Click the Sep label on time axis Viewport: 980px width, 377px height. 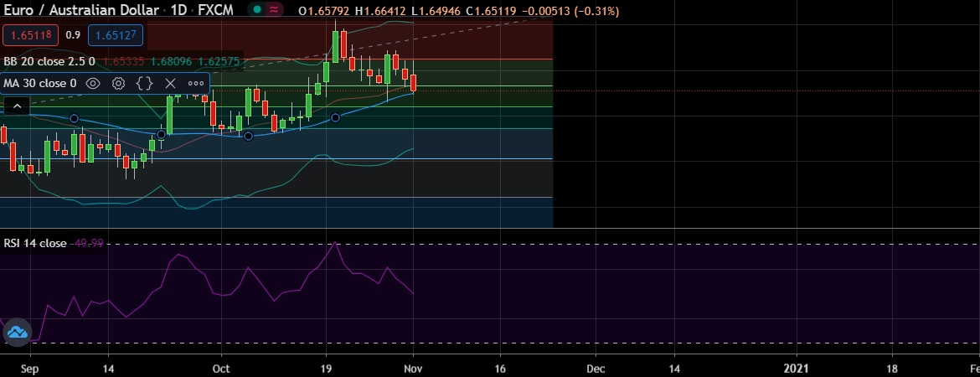[x=28, y=369]
